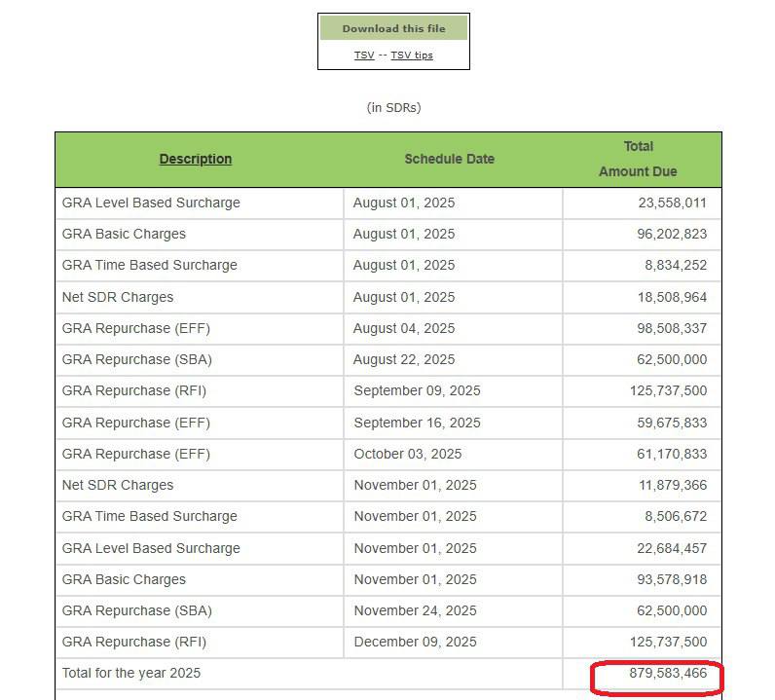The image size is (775, 700).
Task: Click the August 22, 2025 date cell
Action: tap(404, 359)
